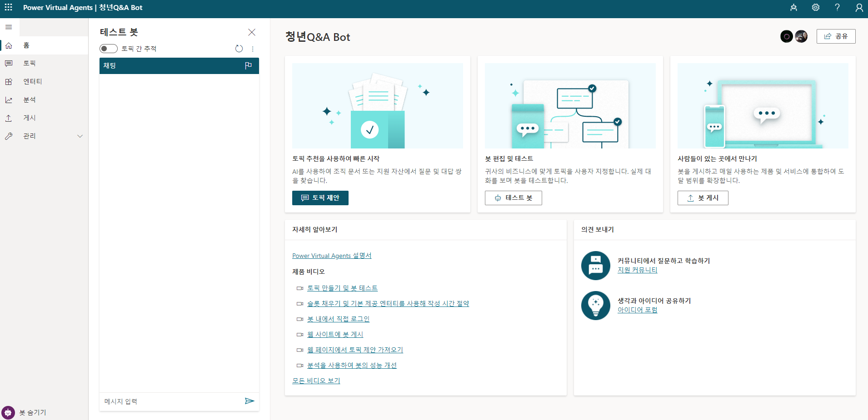Click the topic suggestion card illustration
Image resolution: width=868 pixels, height=420 pixels.
pyautogui.click(x=378, y=106)
